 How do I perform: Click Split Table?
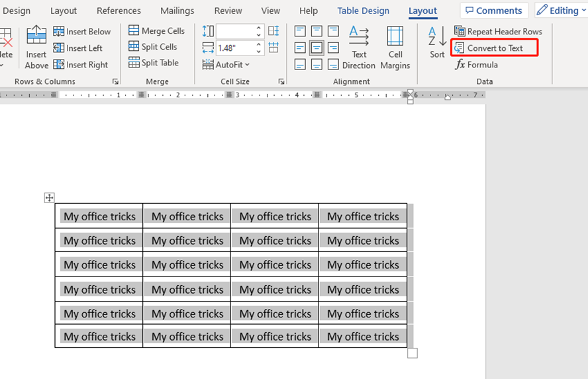[x=154, y=63]
